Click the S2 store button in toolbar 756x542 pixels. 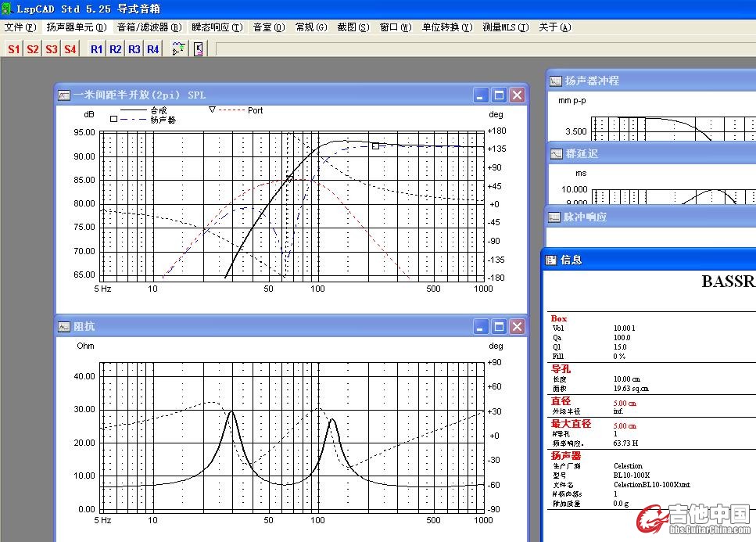(33, 48)
